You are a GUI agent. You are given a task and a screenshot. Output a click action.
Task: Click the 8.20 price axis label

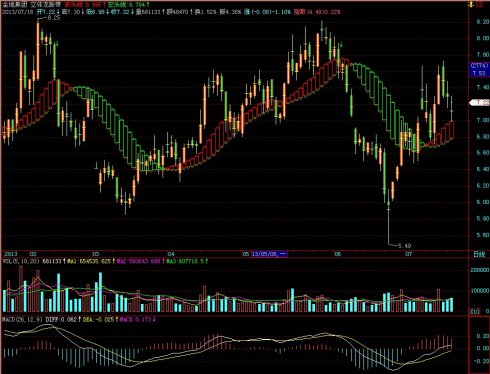[483, 22]
